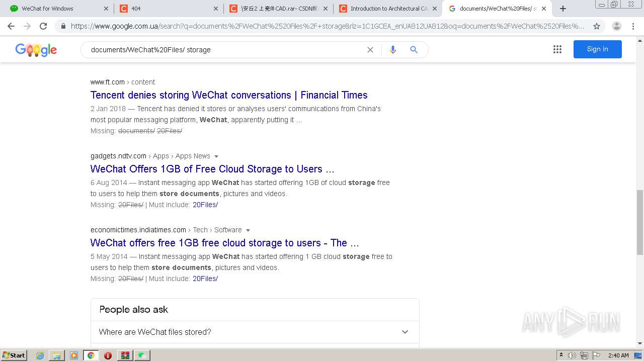
Task: Submit search with the magnifier icon
Action: [x=414, y=50]
